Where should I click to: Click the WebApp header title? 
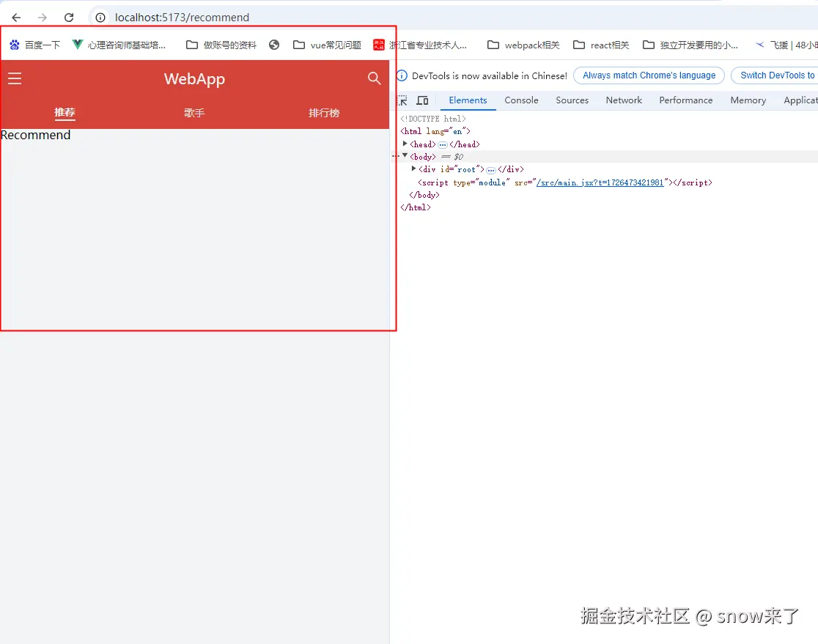[x=194, y=78]
